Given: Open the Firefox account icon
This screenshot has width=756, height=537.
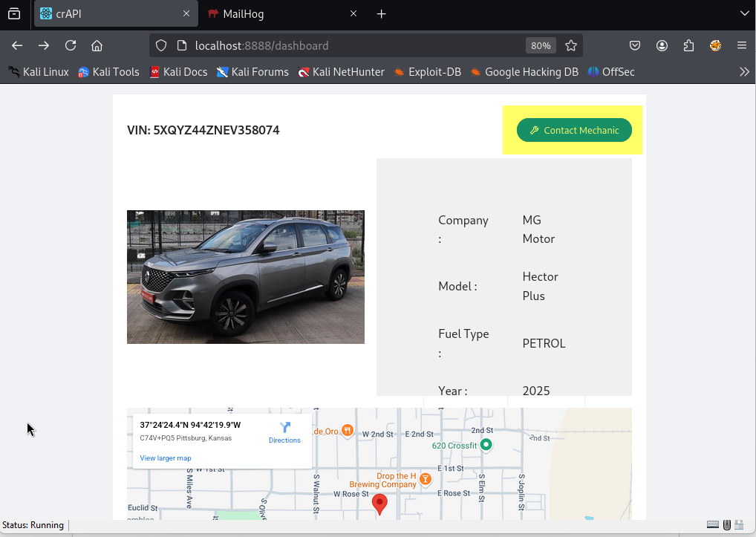Looking at the screenshot, I should click(662, 46).
